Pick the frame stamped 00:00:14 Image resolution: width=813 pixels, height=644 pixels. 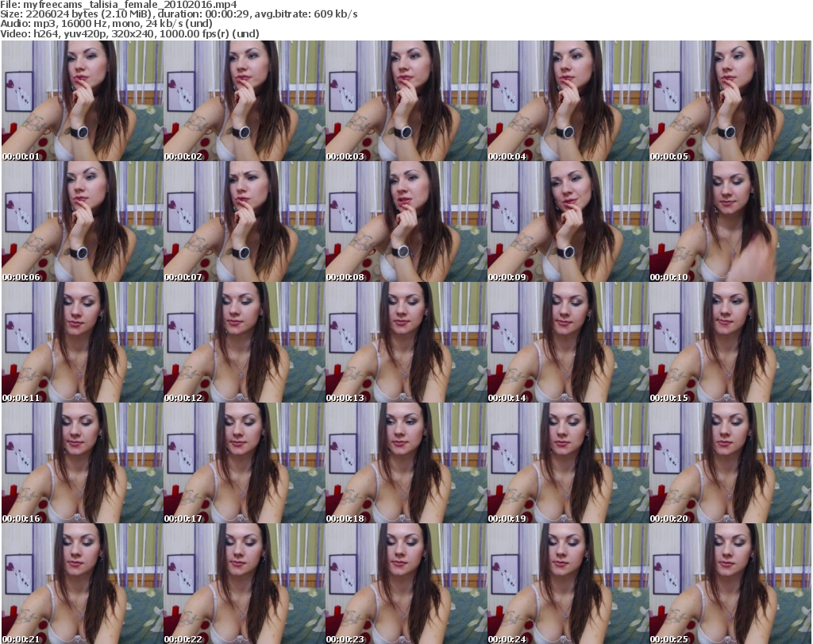pyautogui.click(x=568, y=343)
